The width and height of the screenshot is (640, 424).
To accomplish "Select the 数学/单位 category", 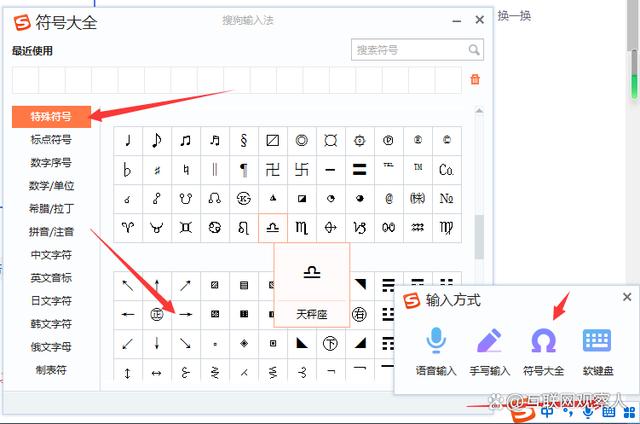I will (51, 186).
